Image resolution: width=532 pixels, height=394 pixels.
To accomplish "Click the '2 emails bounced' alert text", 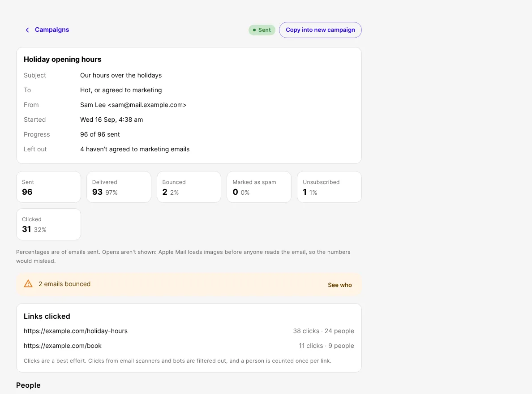I will tap(64, 284).
